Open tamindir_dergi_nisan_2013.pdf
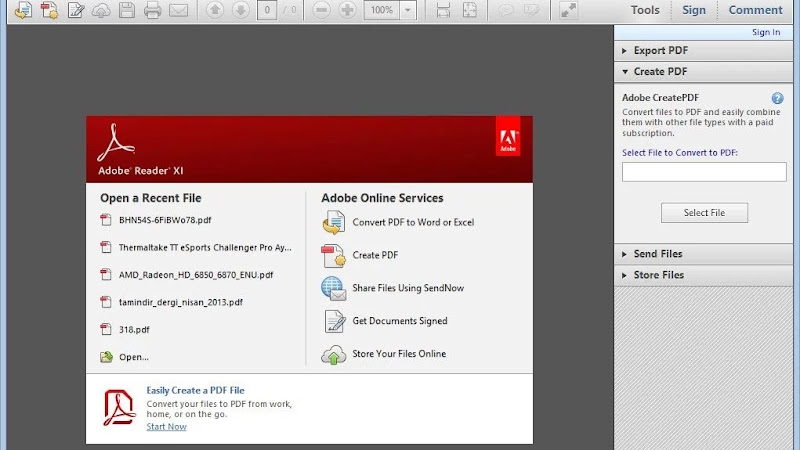 click(181, 302)
